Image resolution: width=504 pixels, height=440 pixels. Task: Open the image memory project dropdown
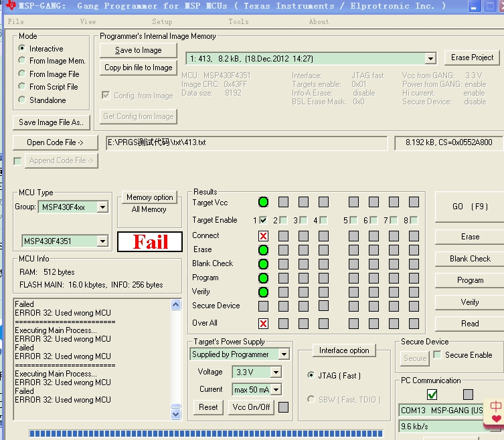coord(430,58)
